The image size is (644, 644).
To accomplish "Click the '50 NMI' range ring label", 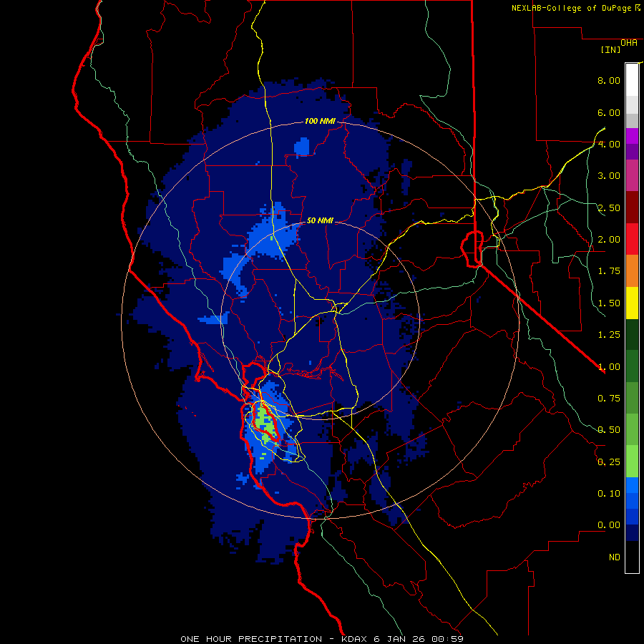I will pyautogui.click(x=320, y=220).
